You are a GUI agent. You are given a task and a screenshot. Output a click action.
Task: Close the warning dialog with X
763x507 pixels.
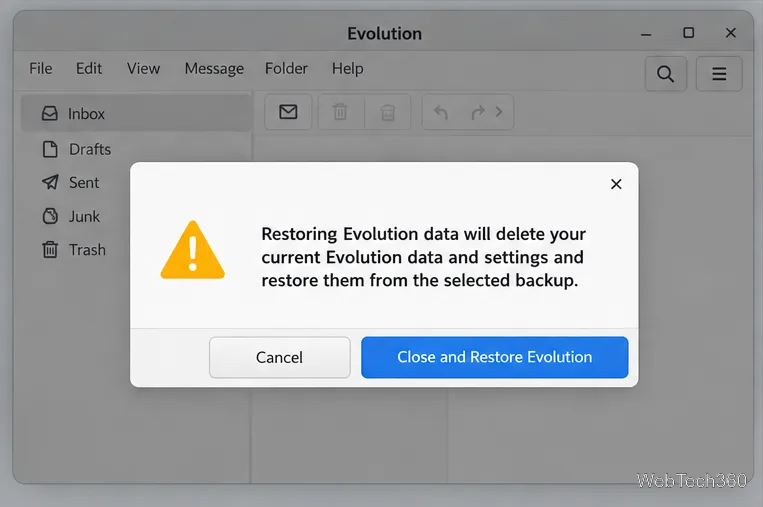(616, 184)
